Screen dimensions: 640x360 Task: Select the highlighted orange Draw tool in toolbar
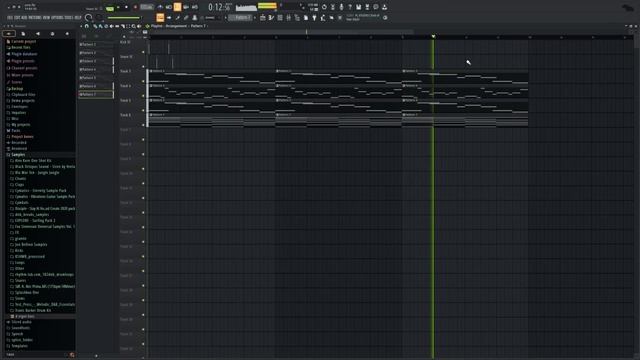pos(160,18)
